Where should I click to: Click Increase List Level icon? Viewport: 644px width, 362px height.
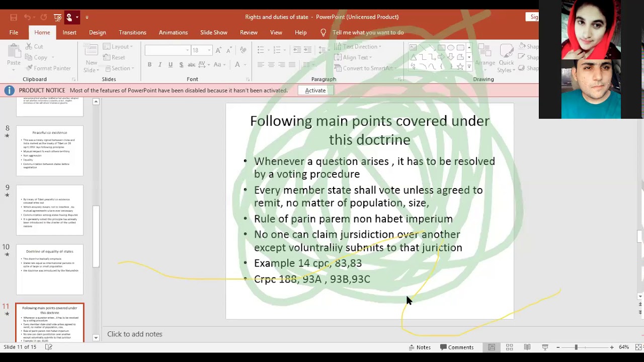[307, 50]
